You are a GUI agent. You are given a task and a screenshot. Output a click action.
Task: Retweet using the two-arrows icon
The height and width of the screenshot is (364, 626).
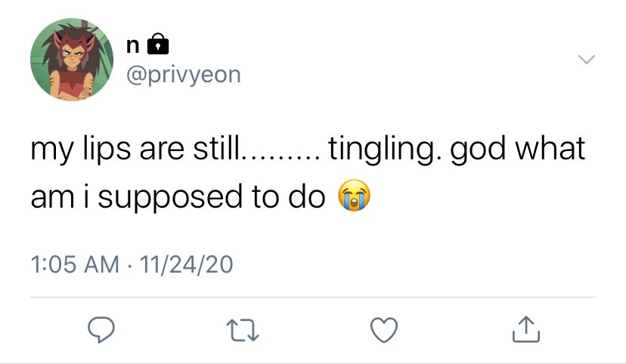[x=243, y=330]
